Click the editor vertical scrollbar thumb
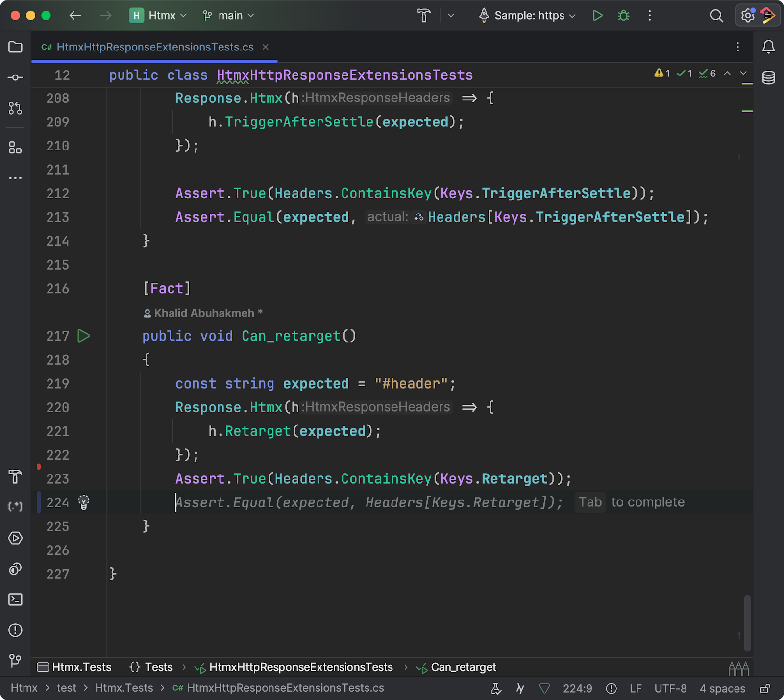Viewport: 784px width, 700px height. [x=747, y=623]
